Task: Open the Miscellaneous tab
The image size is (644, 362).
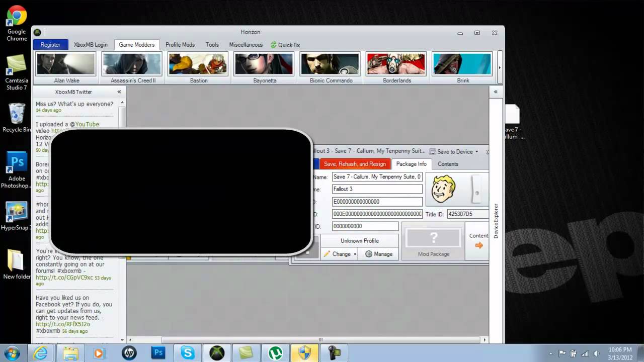Action: [246, 45]
